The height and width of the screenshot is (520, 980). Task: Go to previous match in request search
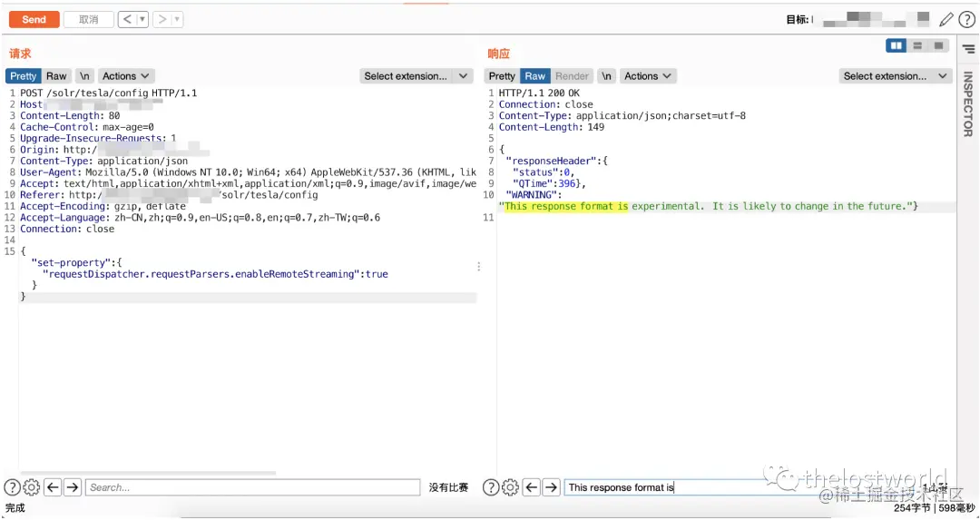54,487
